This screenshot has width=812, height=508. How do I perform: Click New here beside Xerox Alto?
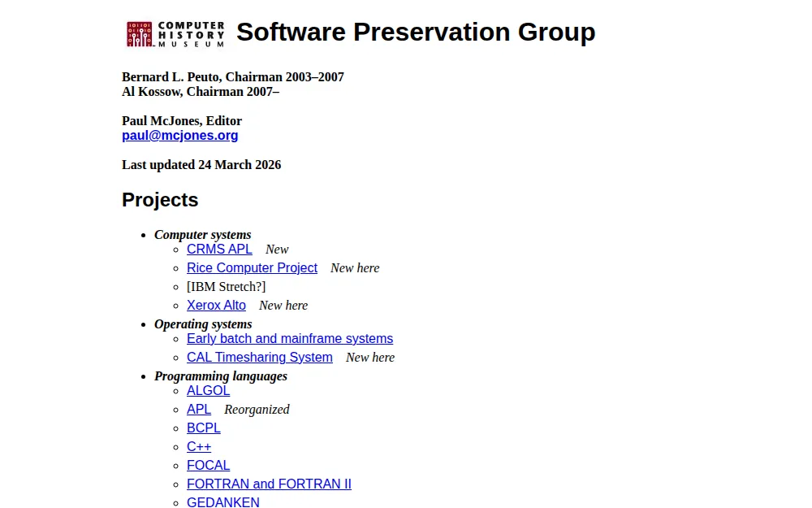(283, 306)
